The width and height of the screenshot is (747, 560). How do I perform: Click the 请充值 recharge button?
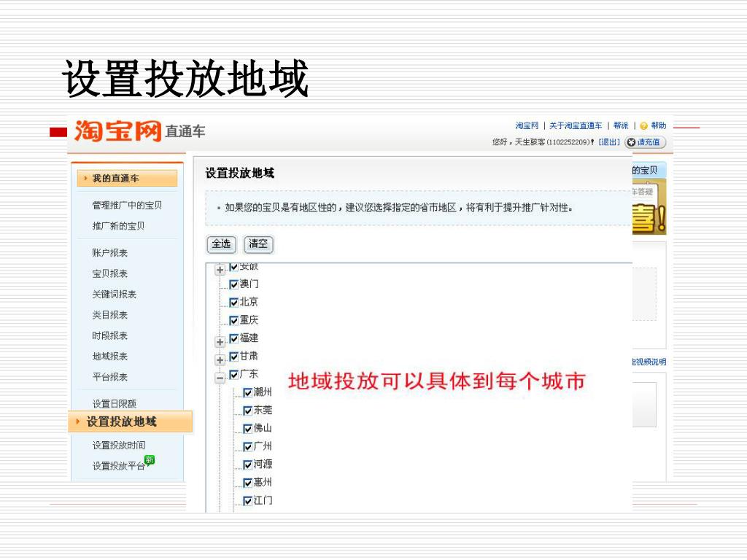tap(645, 142)
